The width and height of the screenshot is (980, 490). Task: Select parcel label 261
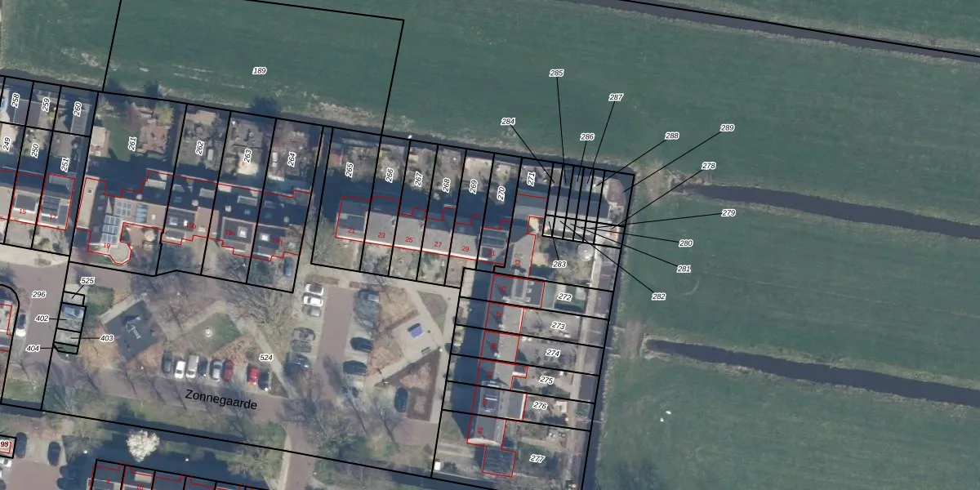[x=132, y=144]
